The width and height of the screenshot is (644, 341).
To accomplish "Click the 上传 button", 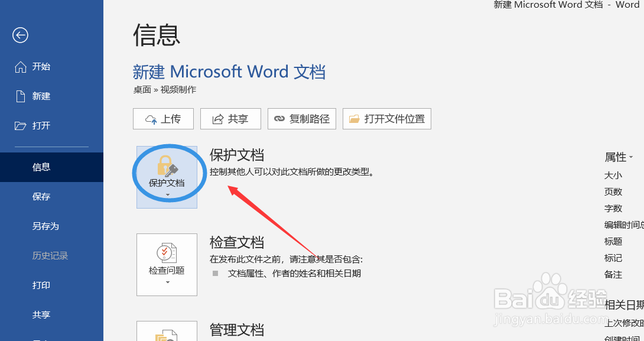I will click(x=163, y=119).
